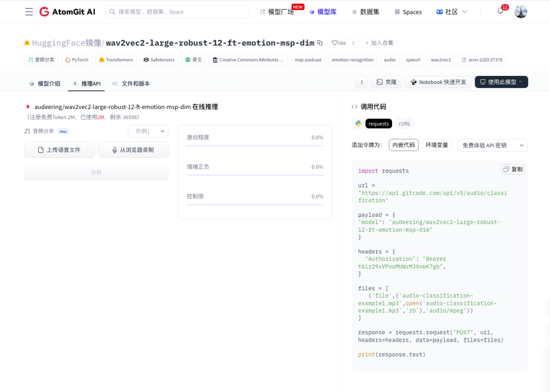Select the cURL code option
The height and width of the screenshot is (392, 550).
[404, 123]
